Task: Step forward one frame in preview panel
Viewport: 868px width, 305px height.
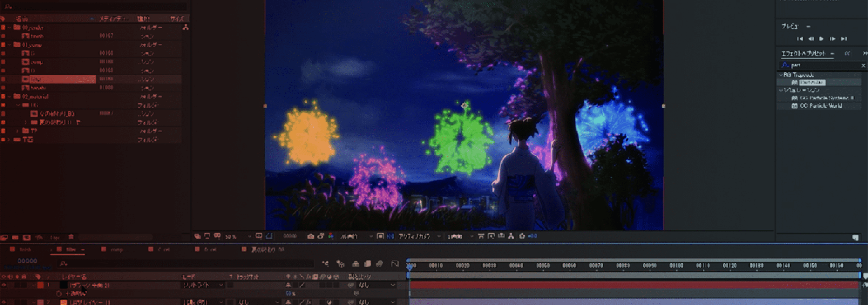Action: pyautogui.click(x=832, y=39)
